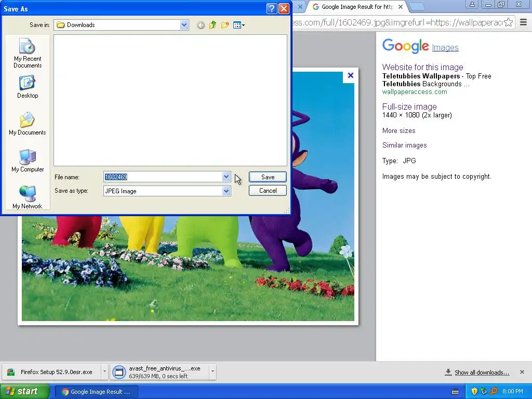Open a new Chrome tab button

click(418, 7)
